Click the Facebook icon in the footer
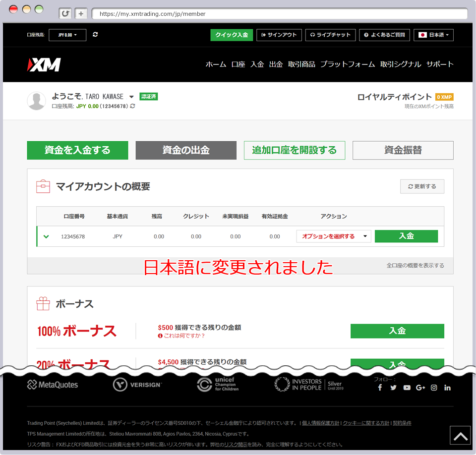The width and height of the screenshot is (476, 455). coord(380,388)
